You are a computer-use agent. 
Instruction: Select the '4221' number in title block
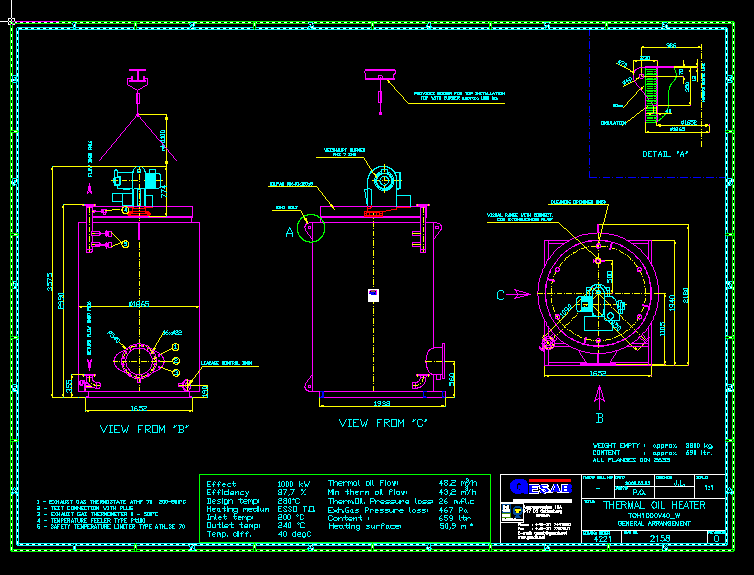603,539
